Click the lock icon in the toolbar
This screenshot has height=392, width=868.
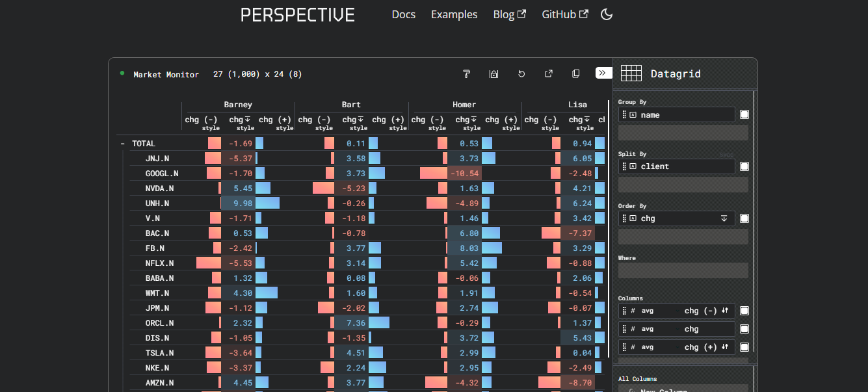(x=493, y=74)
